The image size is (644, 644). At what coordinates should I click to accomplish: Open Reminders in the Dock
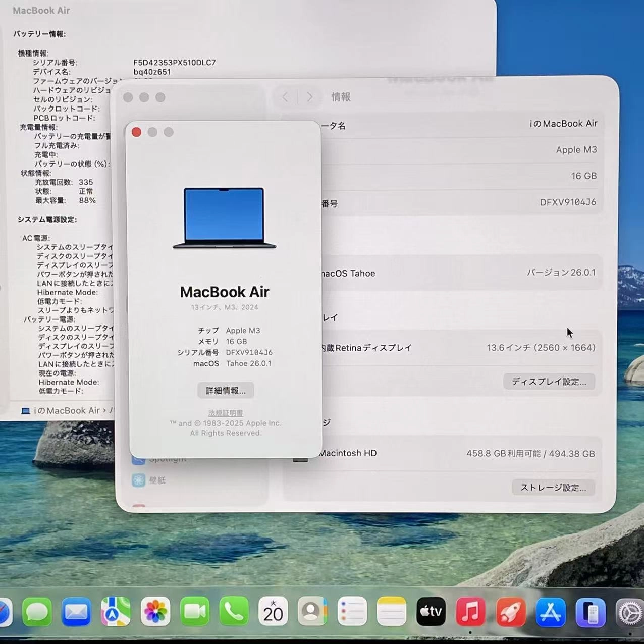pos(352,612)
